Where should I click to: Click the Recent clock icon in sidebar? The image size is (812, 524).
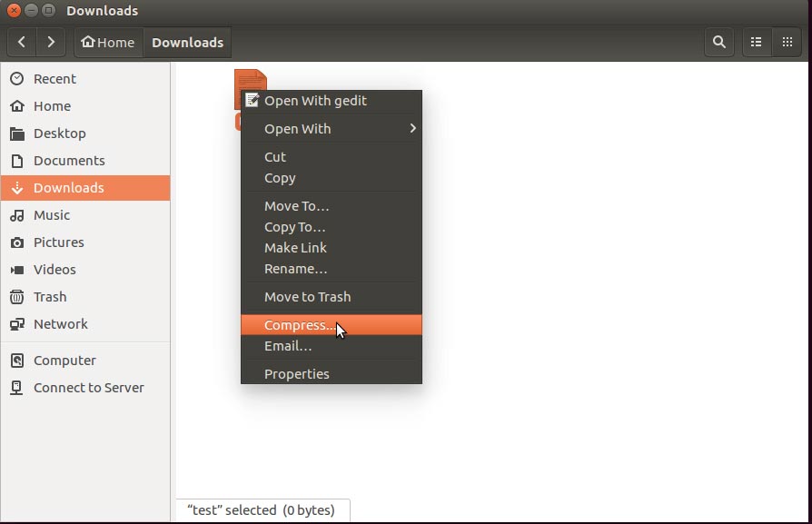coord(17,79)
